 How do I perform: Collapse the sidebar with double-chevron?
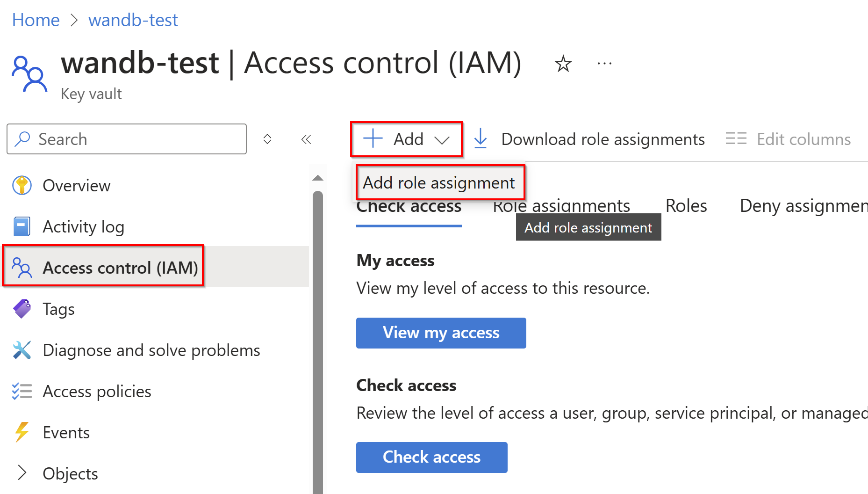(306, 139)
